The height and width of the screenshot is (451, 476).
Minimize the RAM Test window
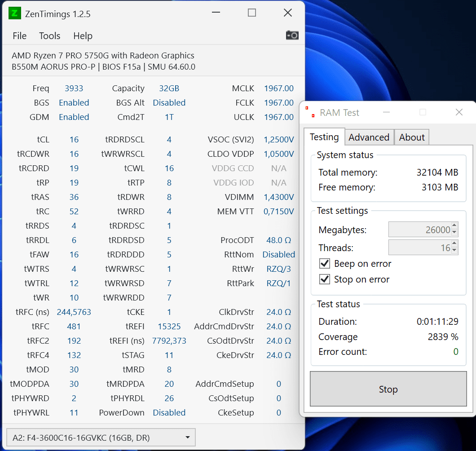coord(386,112)
